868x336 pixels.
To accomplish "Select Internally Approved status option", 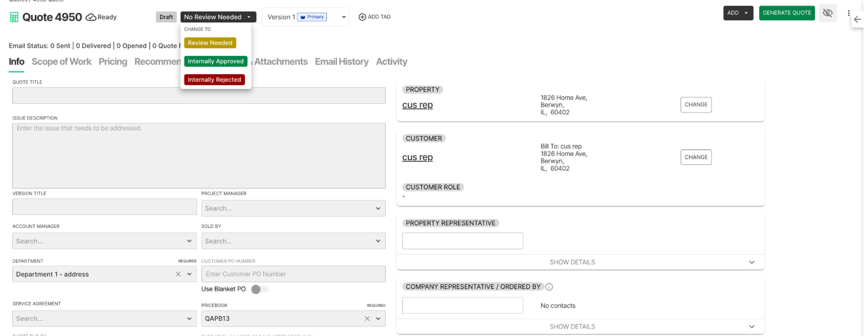I will pos(216,61).
